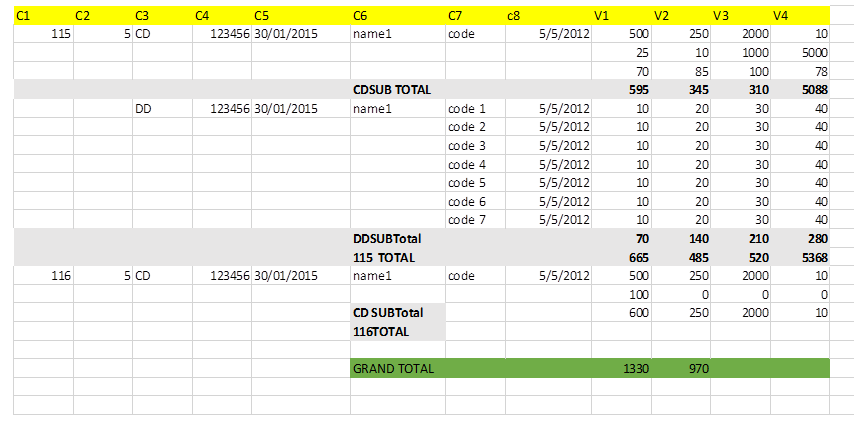Select the C1 header cell
Viewport: 854px width, 421px height.
pyautogui.click(x=44, y=16)
